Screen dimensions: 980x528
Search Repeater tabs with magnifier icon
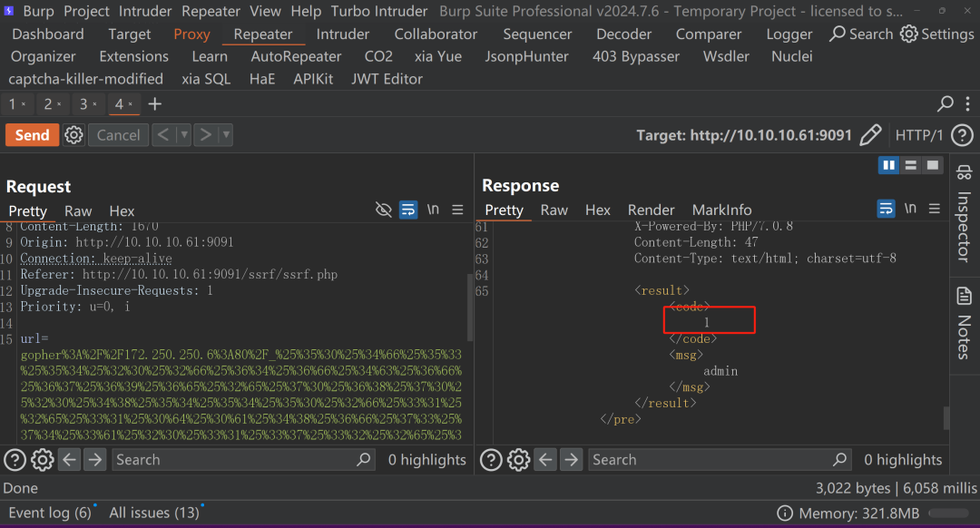(945, 103)
